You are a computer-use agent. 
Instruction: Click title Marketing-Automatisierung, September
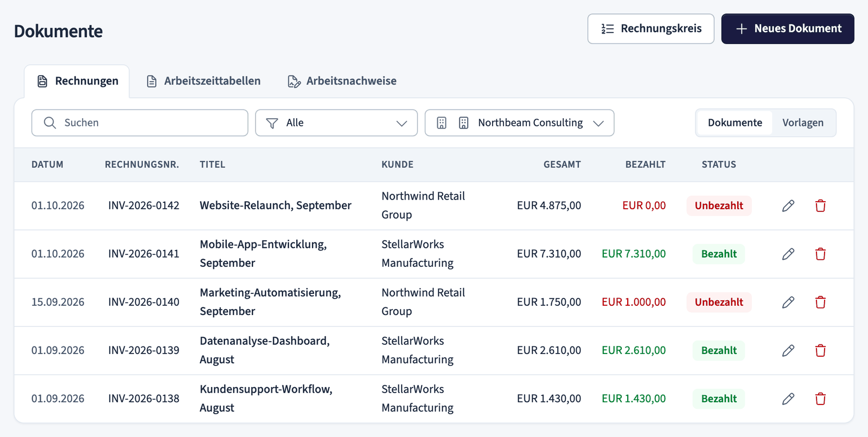(271, 302)
